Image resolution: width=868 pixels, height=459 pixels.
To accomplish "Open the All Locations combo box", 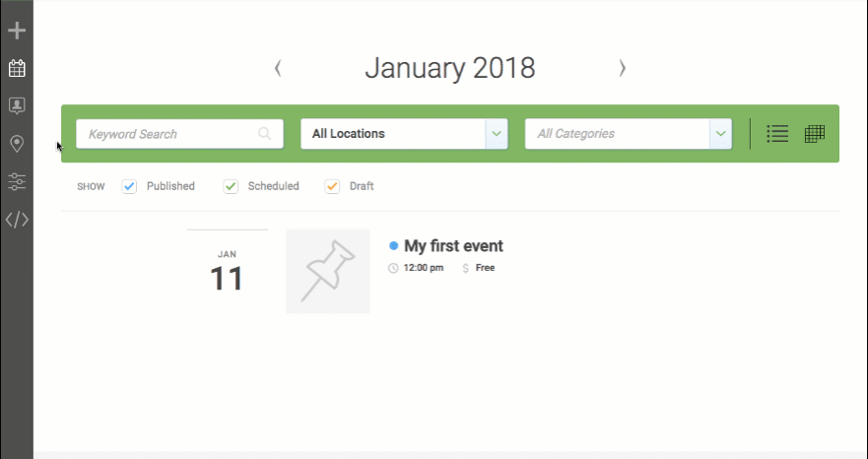I will [x=404, y=133].
